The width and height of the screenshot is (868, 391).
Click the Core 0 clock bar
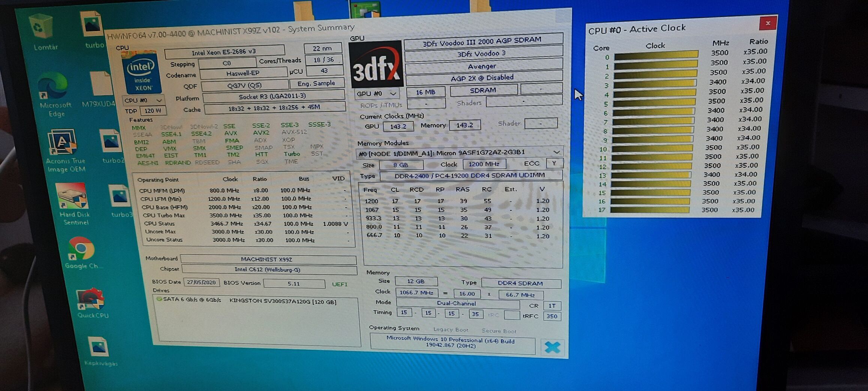click(x=656, y=56)
